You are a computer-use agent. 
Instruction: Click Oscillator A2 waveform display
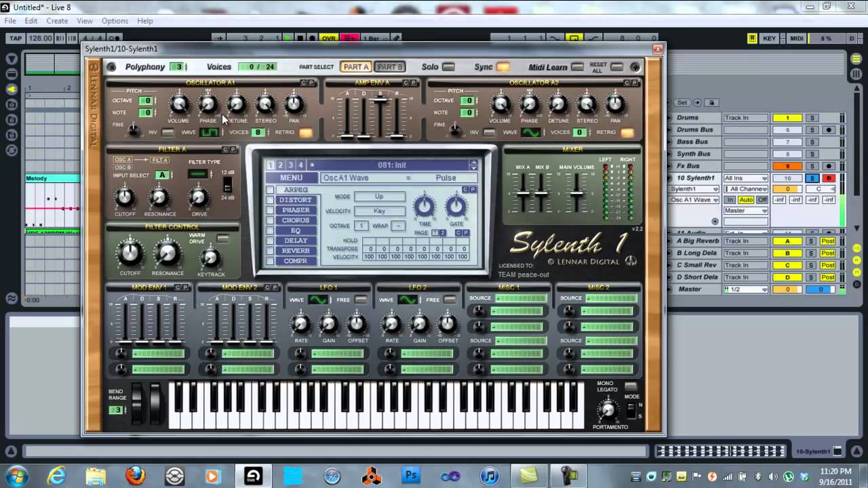[531, 132]
